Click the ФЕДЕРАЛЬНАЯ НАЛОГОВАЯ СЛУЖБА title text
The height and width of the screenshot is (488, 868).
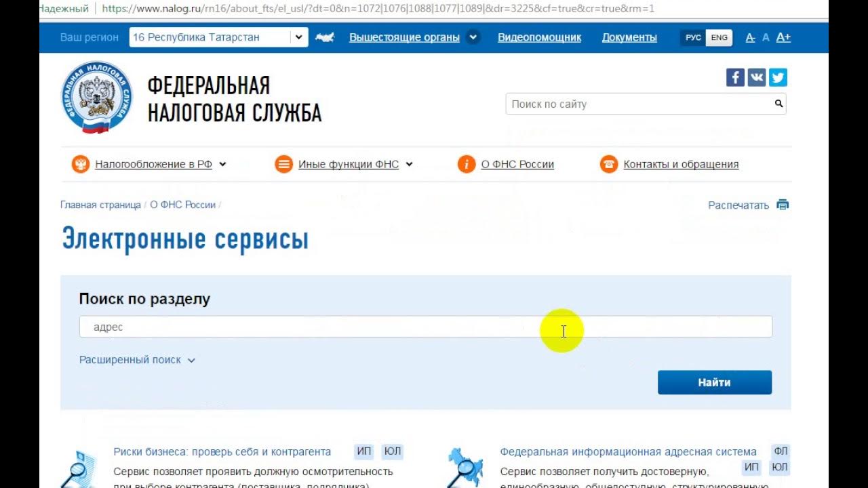tap(235, 99)
